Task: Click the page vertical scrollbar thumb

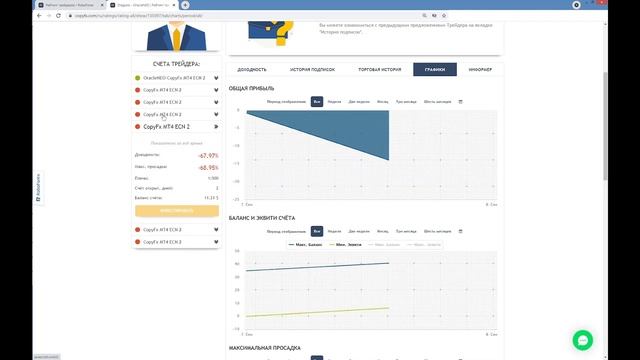Action: (x=605, y=126)
